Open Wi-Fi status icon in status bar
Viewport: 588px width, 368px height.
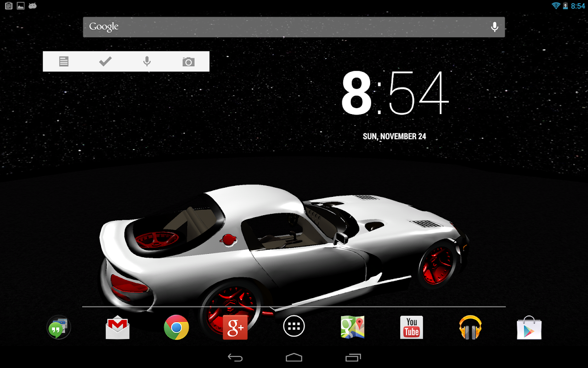tap(556, 6)
